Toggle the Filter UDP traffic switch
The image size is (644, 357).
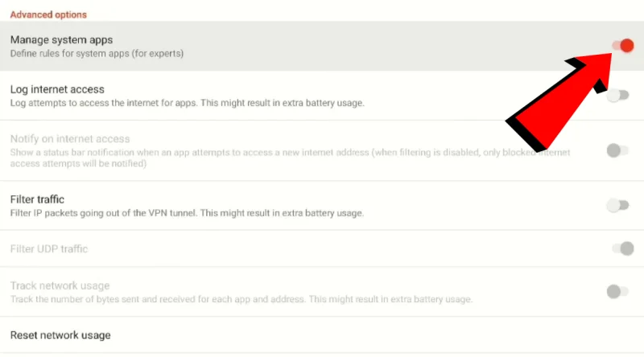(x=622, y=248)
